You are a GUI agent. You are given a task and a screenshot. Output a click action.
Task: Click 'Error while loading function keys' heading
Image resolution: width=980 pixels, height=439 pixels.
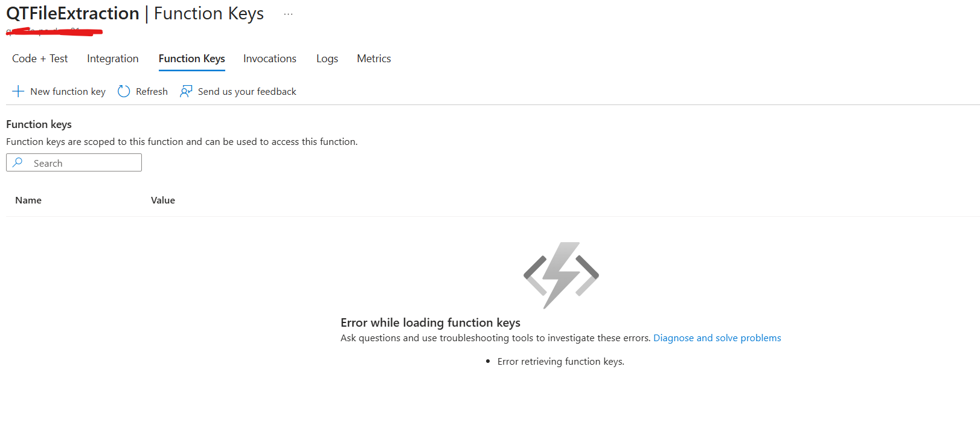[431, 322]
